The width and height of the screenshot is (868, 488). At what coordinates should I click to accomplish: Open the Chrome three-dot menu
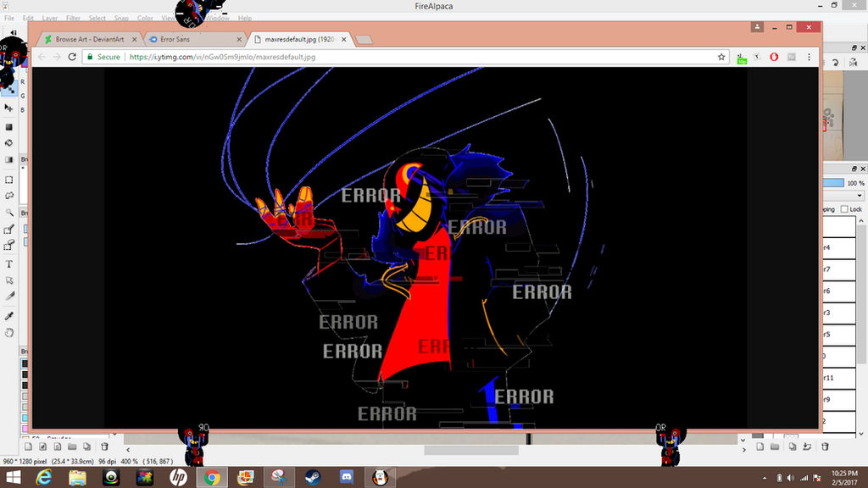point(809,57)
